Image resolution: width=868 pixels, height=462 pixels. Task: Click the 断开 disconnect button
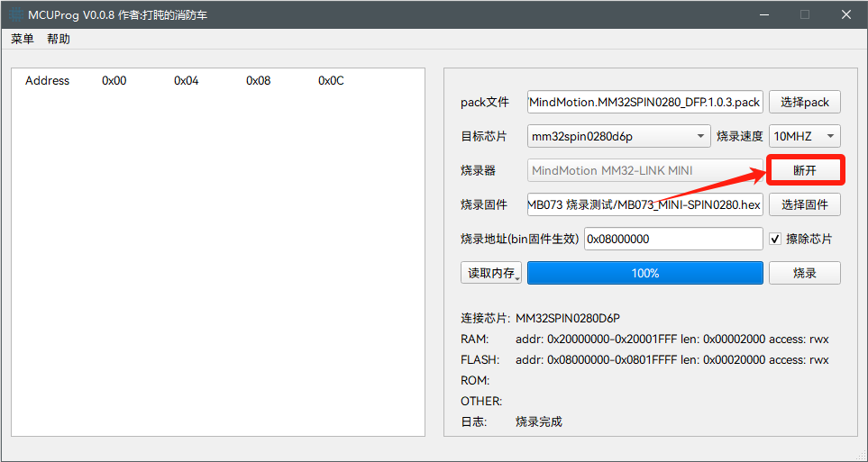click(x=804, y=170)
